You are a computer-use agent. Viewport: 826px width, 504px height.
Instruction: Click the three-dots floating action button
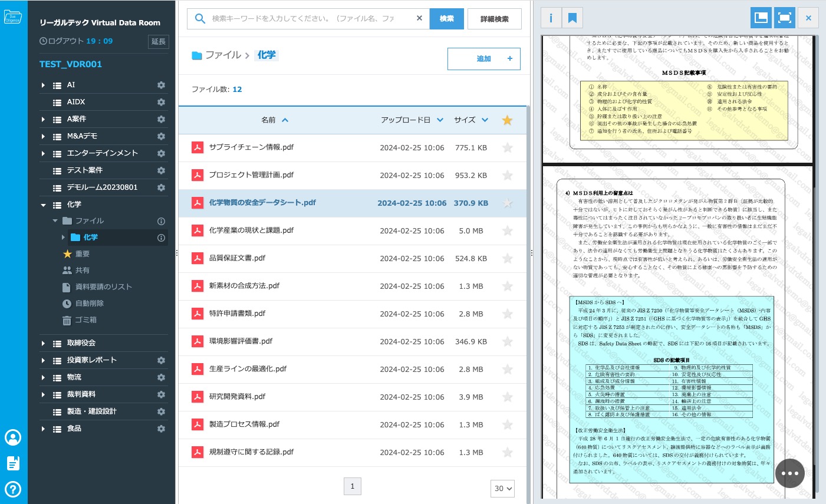coord(789,473)
